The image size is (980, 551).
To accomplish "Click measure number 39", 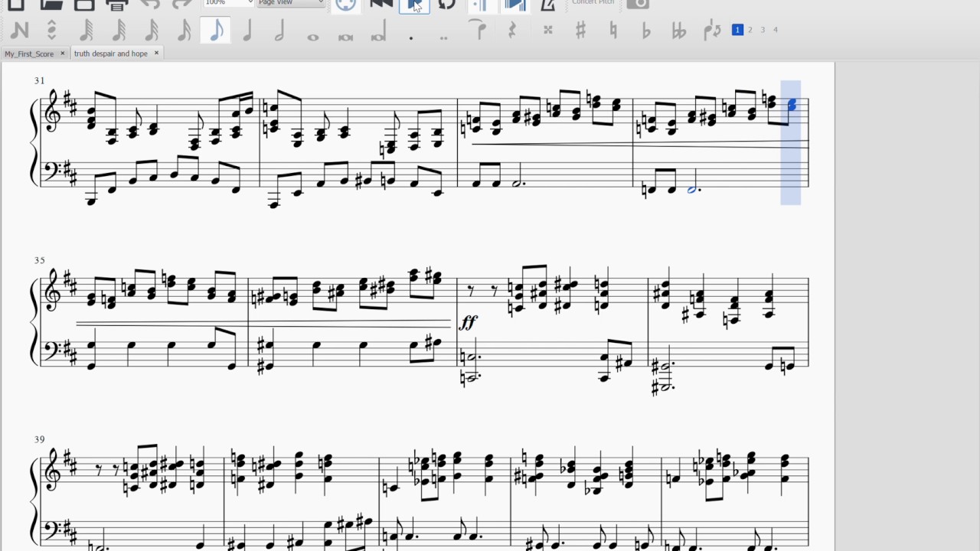I will (39, 439).
